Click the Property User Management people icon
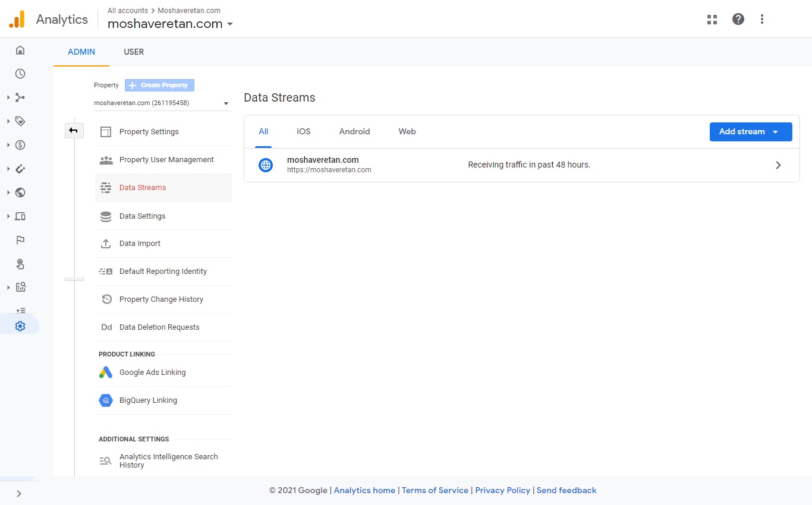Viewport: 812px width, 505px height. pos(106,160)
